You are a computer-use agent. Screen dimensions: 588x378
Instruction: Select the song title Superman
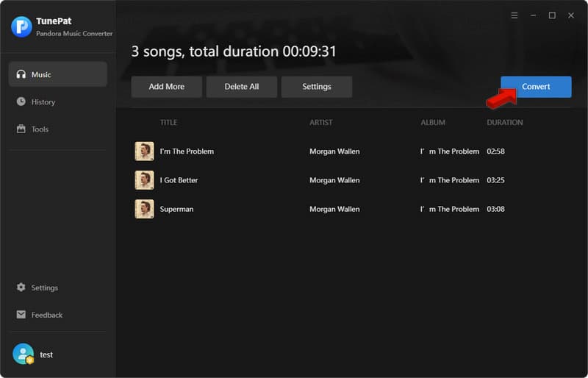pyautogui.click(x=176, y=209)
